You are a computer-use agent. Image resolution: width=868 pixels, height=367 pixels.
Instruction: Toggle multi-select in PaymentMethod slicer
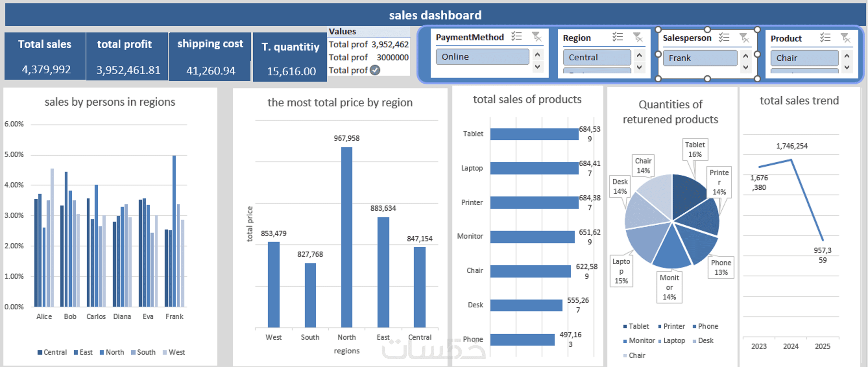point(516,36)
